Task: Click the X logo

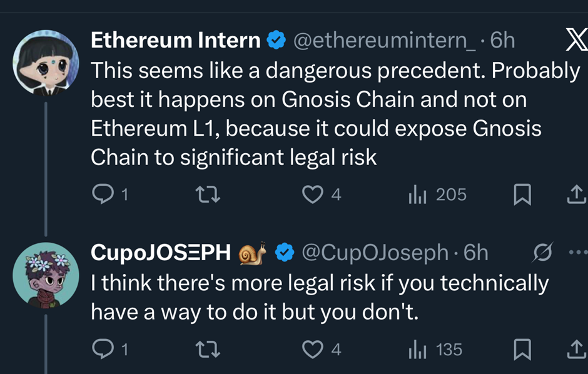Action: [x=575, y=40]
